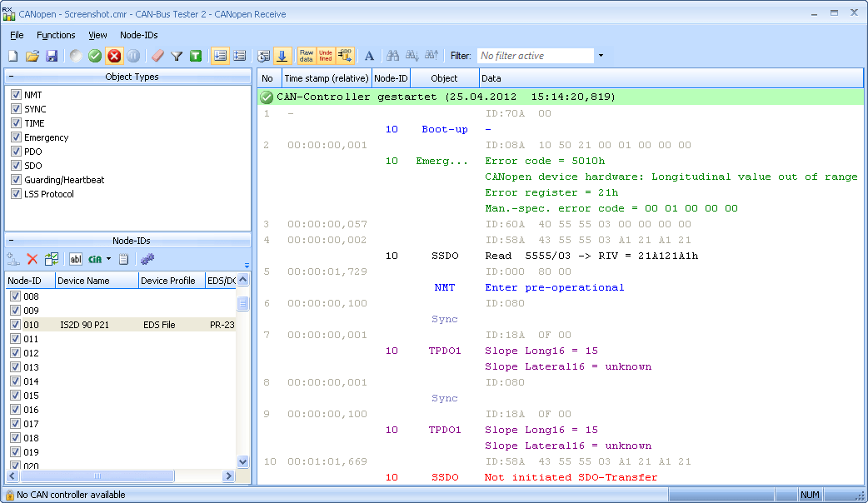This screenshot has height=503, width=868.
Task: Uncheck the SYNC object type
Action: [x=16, y=109]
